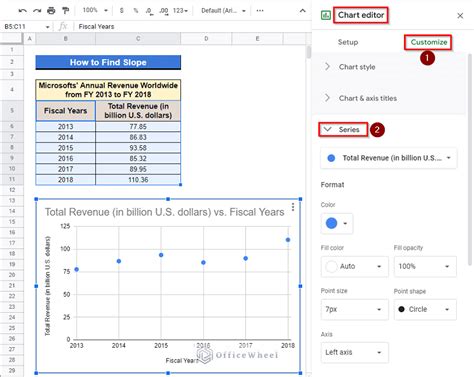This screenshot has width=474, height=377.
Task: Open more toolbar options ellipsis
Action: (260, 11)
